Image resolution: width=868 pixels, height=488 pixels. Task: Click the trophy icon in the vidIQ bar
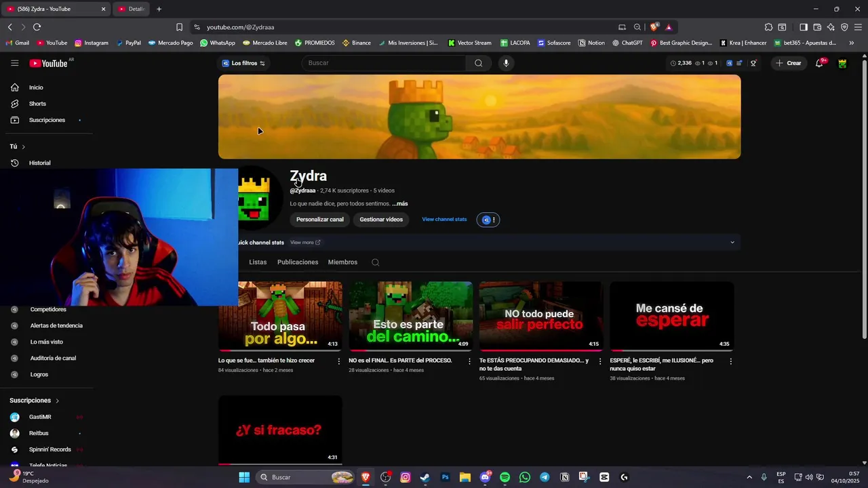[x=753, y=63]
